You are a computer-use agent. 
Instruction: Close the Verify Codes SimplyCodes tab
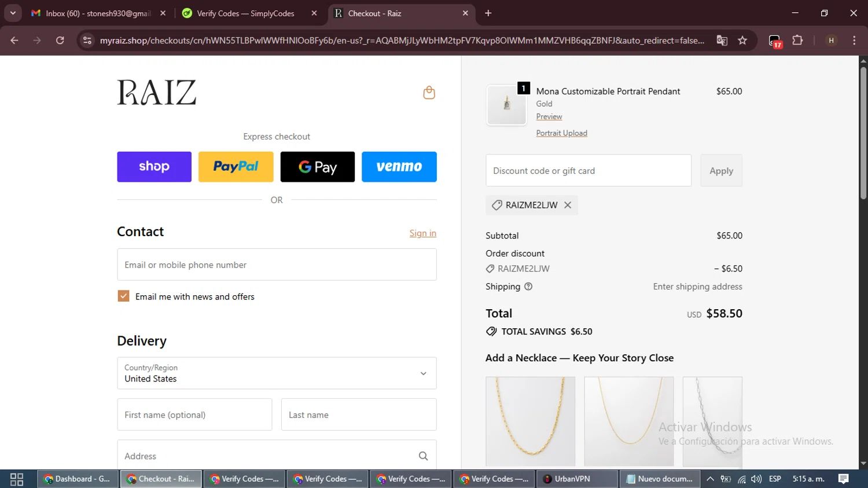click(314, 13)
